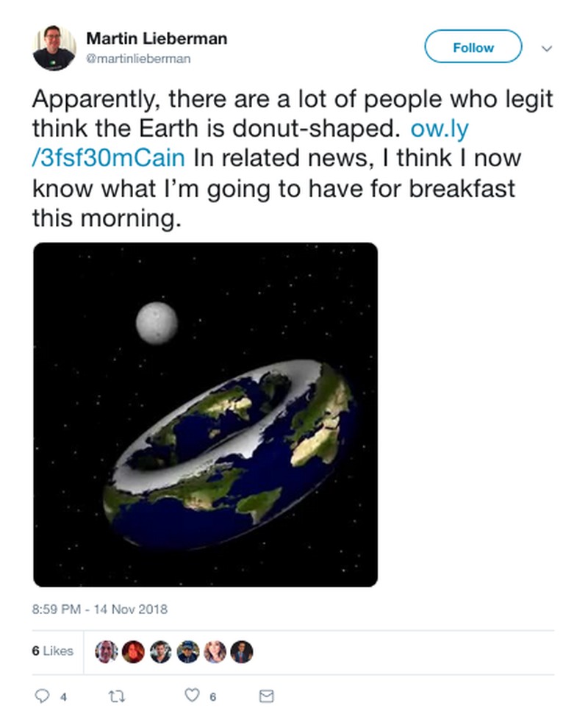Viewport: 588px width, 725px height.
Task: Click the 8:59 PM - 14 Nov 2018 timestamp
Action: [x=100, y=610]
